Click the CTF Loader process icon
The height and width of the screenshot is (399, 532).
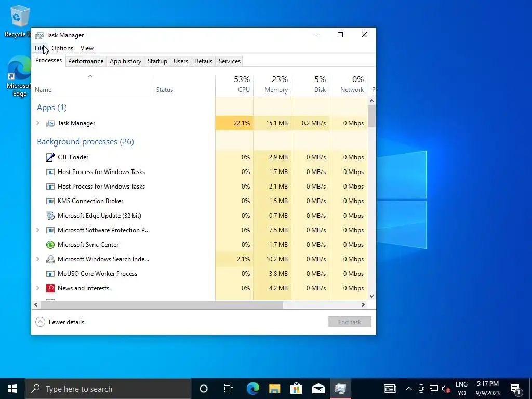(50, 157)
